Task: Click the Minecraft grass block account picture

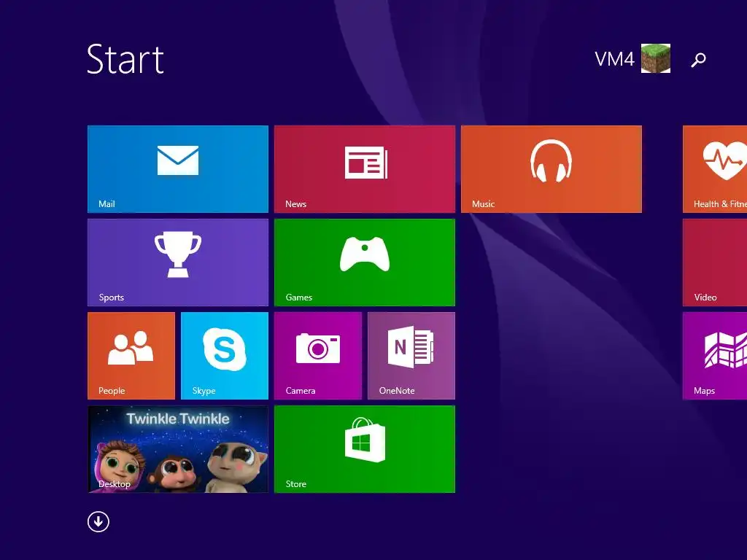Action: pyautogui.click(x=656, y=58)
